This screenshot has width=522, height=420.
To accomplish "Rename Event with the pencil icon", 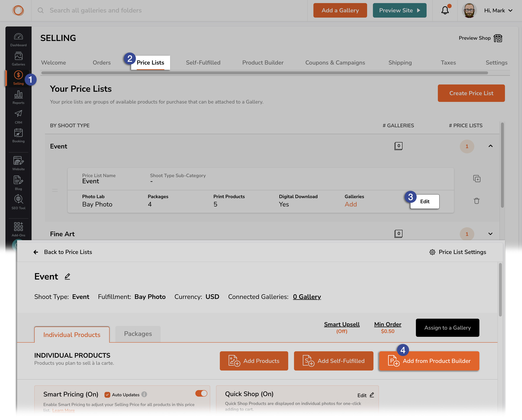I will coord(67,277).
